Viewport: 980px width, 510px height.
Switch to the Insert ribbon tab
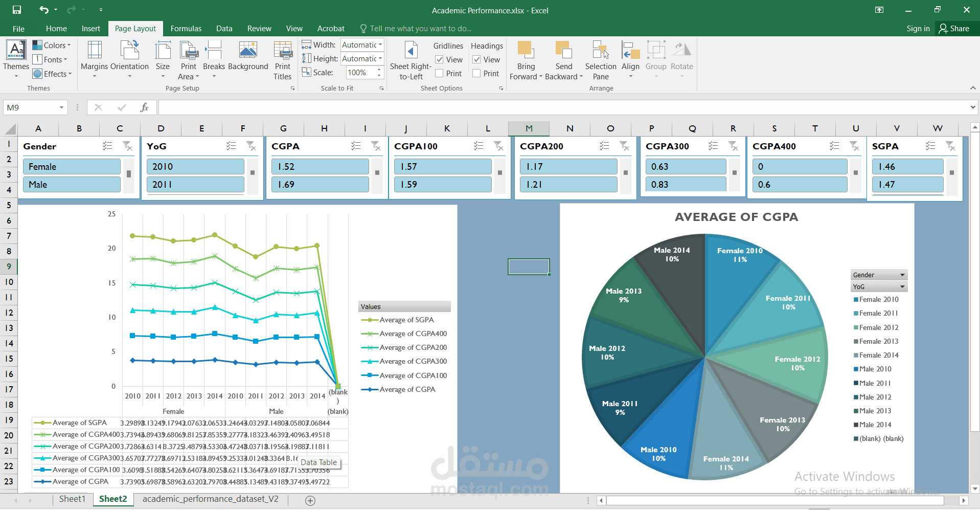coord(91,29)
